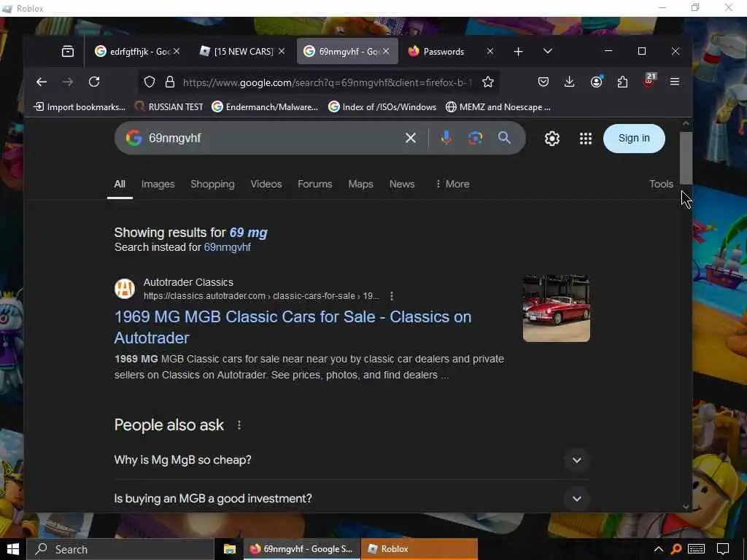Search instead for 69nmgvhf link
The width and height of the screenshot is (747, 560).
click(228, 248)
